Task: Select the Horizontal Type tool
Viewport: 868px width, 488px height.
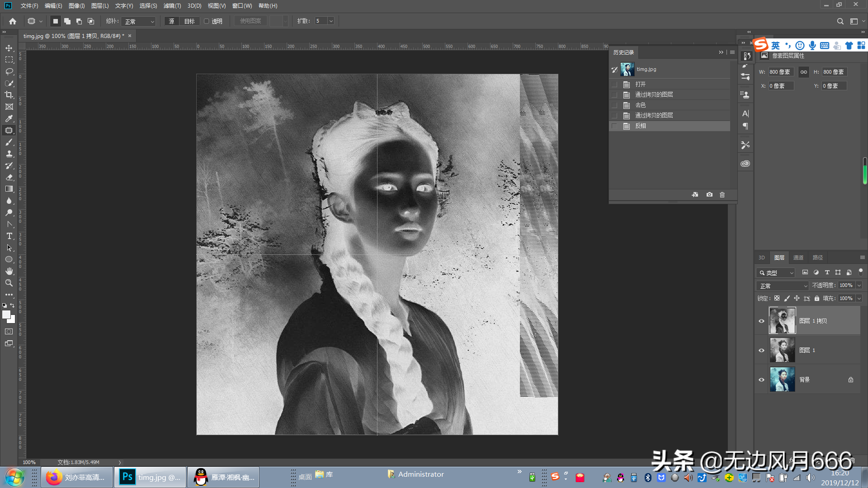Action: point(9,236)
